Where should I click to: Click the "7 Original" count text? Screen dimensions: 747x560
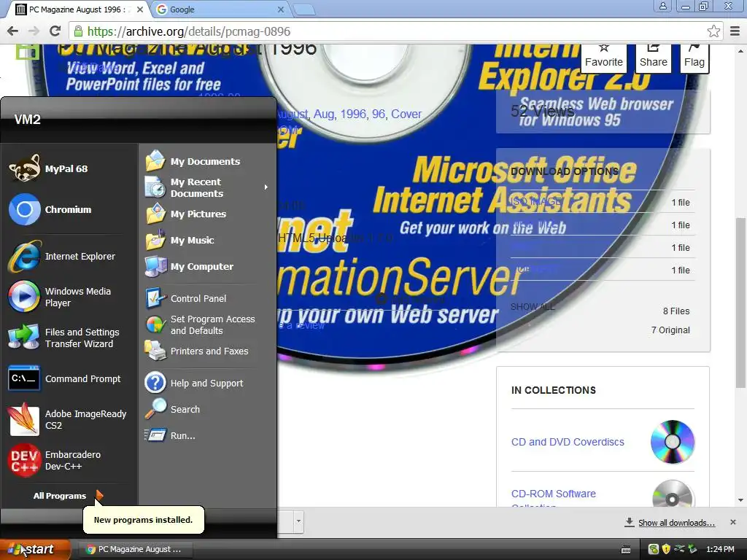(x=670, y=330)
